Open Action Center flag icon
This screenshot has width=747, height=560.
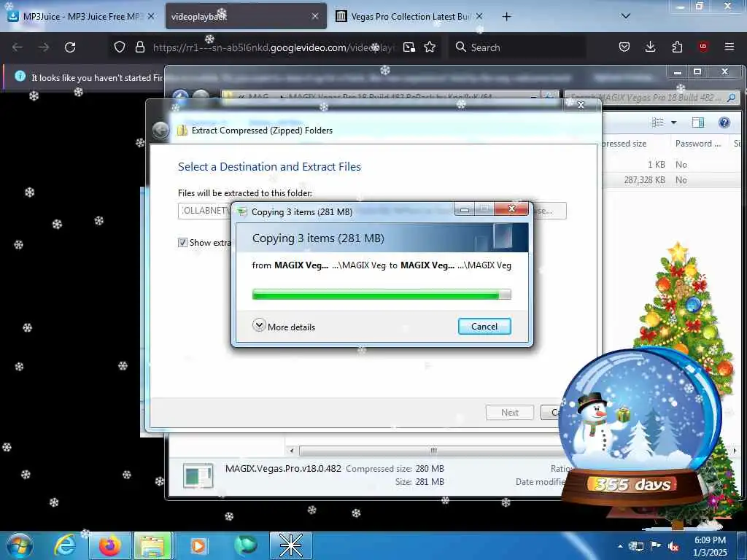(x=656, y=546)
